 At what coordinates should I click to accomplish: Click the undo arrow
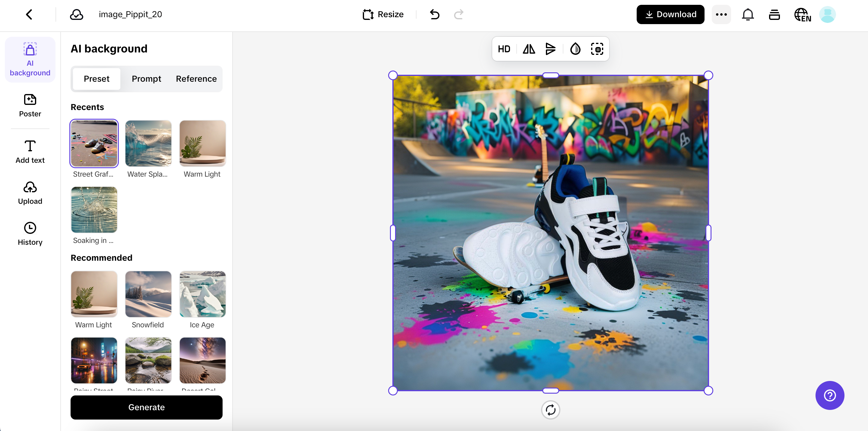coord(435,14)
